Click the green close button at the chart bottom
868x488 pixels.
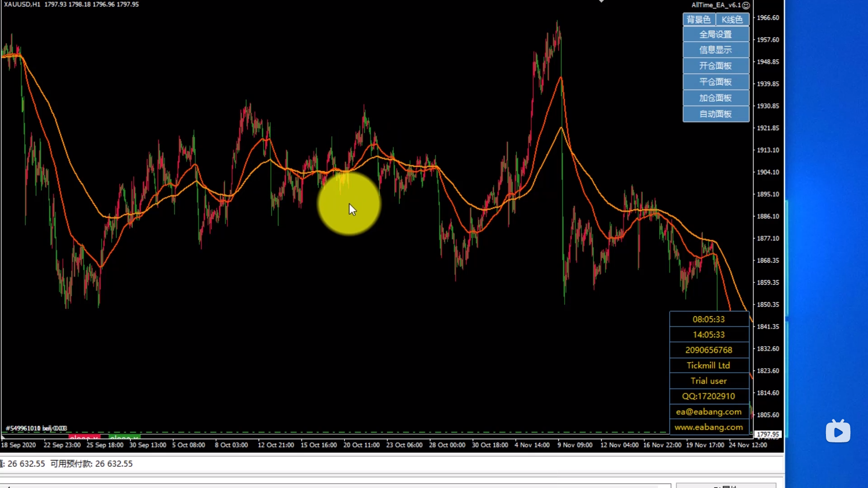pyautogui.click(x=124, y=437)
